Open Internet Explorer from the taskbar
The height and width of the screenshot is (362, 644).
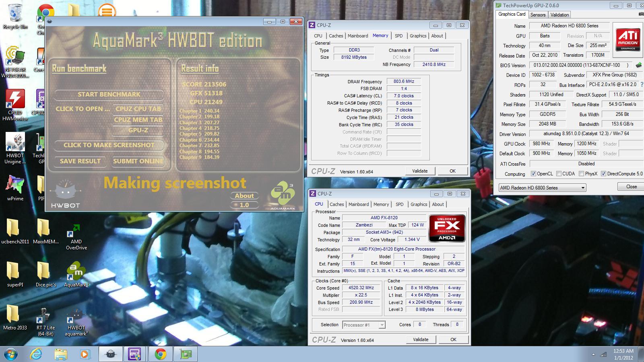pyautogui.click(x=36, y=354)
